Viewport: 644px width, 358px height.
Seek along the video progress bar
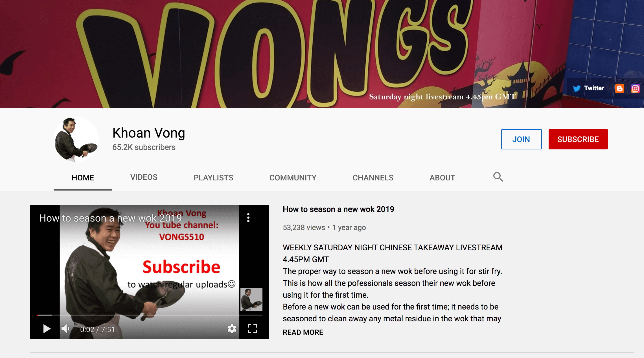click(150, 315)
